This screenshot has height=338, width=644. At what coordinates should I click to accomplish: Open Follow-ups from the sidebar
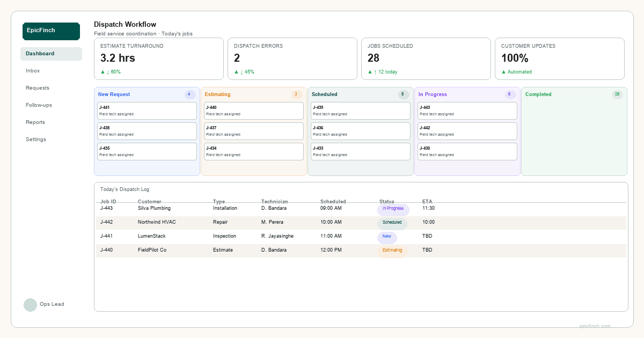tap(38, 105)
